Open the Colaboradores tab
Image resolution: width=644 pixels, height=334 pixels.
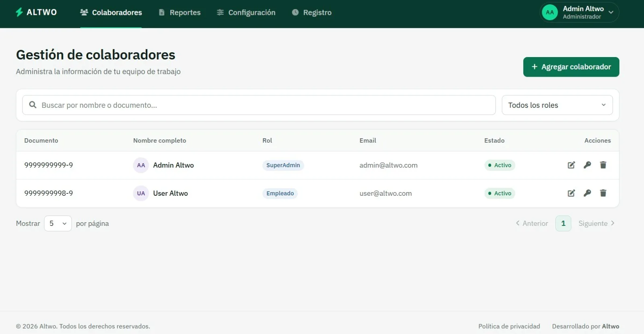[x=111, y=12]
